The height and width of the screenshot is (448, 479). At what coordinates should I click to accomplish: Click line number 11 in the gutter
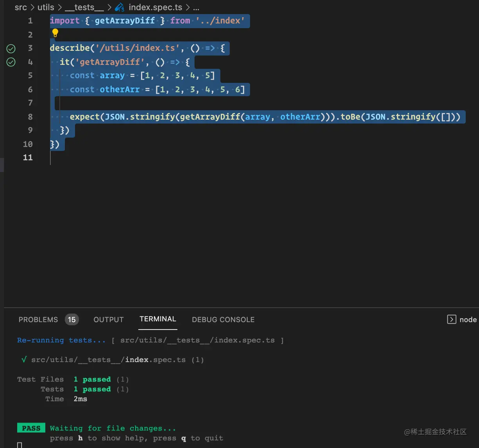point(28,158)
